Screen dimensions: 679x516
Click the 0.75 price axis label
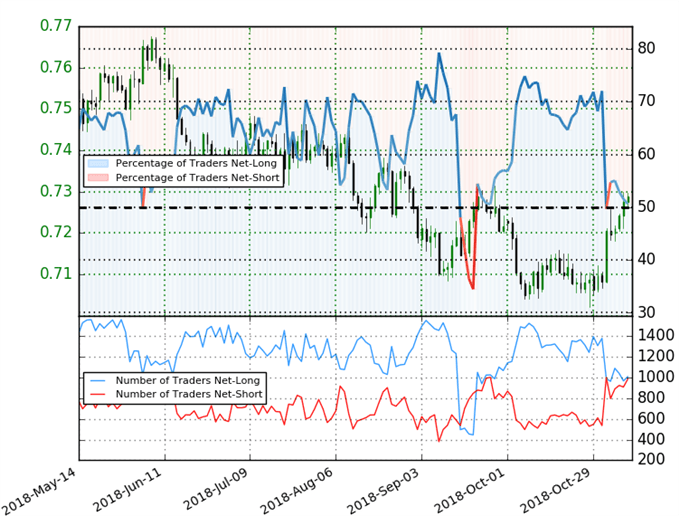tap(56, 108)
